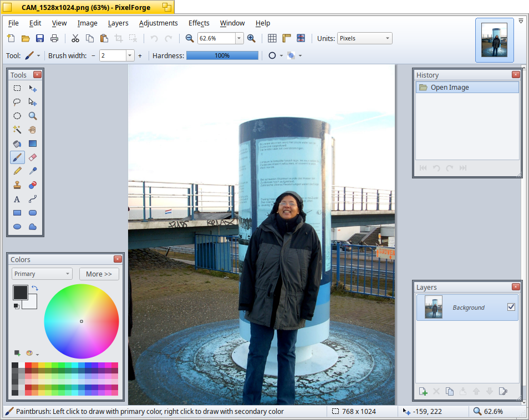Reset colors to black and white
529x420 pixels.
16,306
